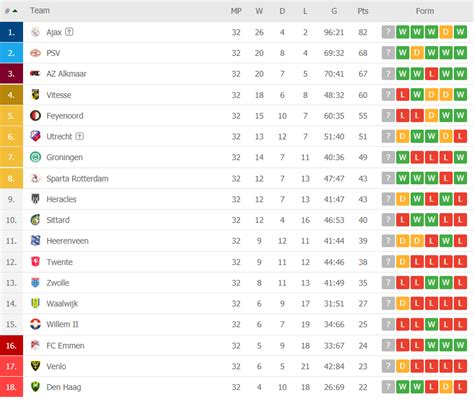Click the Vitesse club crest
The height and width of the screenshot is (409, 474).
tap(35, 95)
